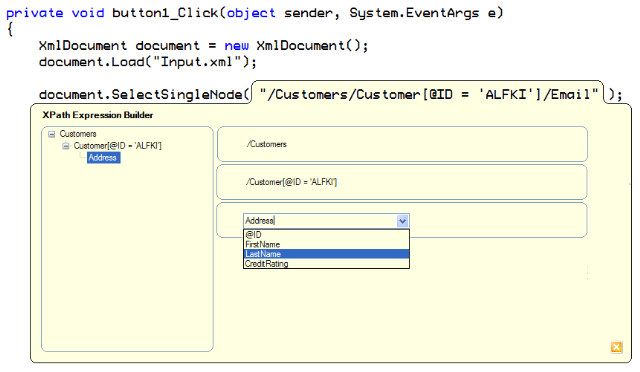Click the SelectSingleNode method call

pos(177,95)
